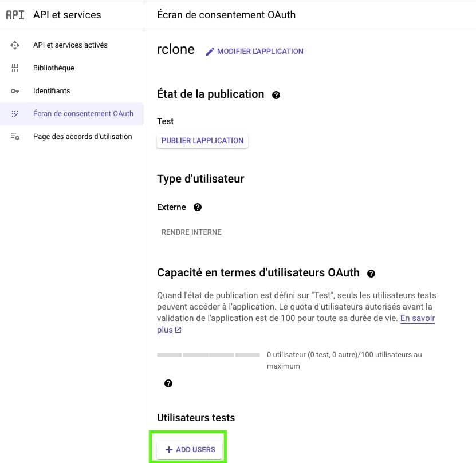Viewport: 476px width, 463px height.
Task: Click the Page des accords settings icon
Action: click(15, 137)
